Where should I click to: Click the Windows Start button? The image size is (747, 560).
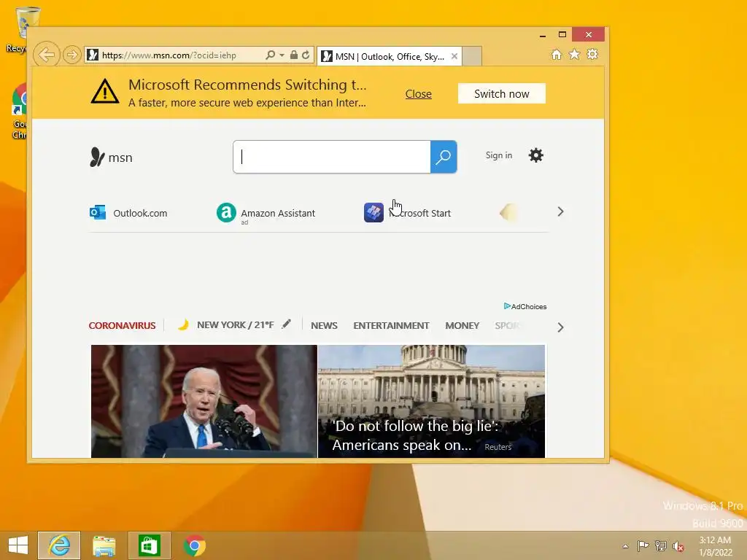click(x=18, y=545)
